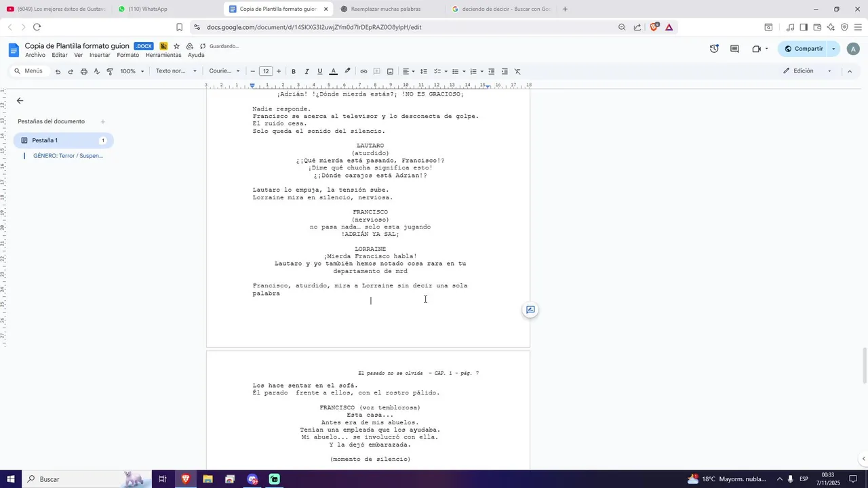The width and height of the screenshot is (868, 488).
Task: Expand numbered list options dropdown
Action: click(x=481, y=71)
